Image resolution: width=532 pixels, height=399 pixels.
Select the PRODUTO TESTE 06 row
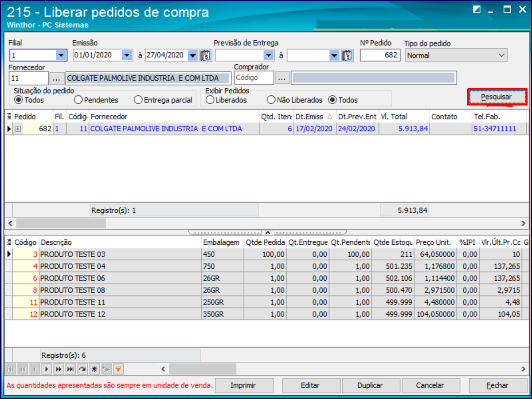[266, 278]
